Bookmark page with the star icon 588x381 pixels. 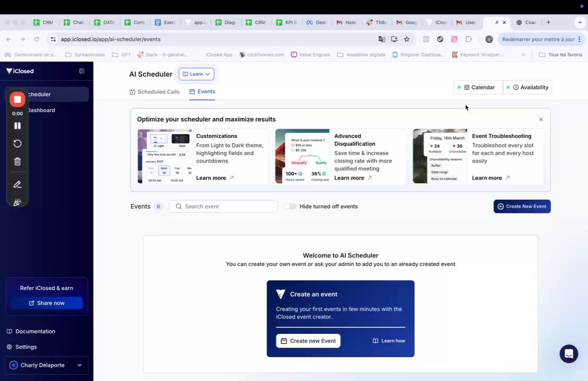(406, 39)
